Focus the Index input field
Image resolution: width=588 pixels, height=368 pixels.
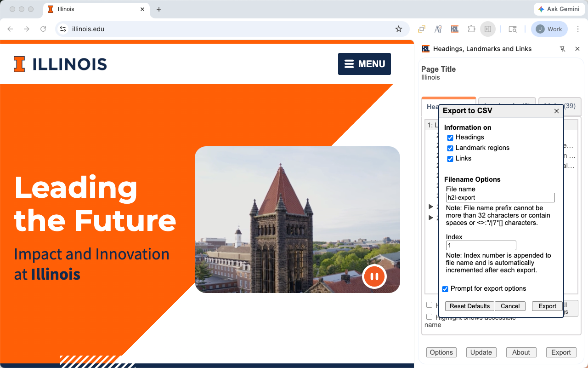[x=481, y=246]
